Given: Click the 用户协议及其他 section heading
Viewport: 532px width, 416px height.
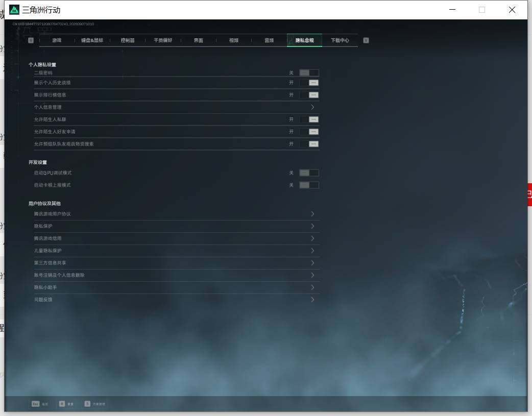Looking at the screenshot, I should [44, 204].
